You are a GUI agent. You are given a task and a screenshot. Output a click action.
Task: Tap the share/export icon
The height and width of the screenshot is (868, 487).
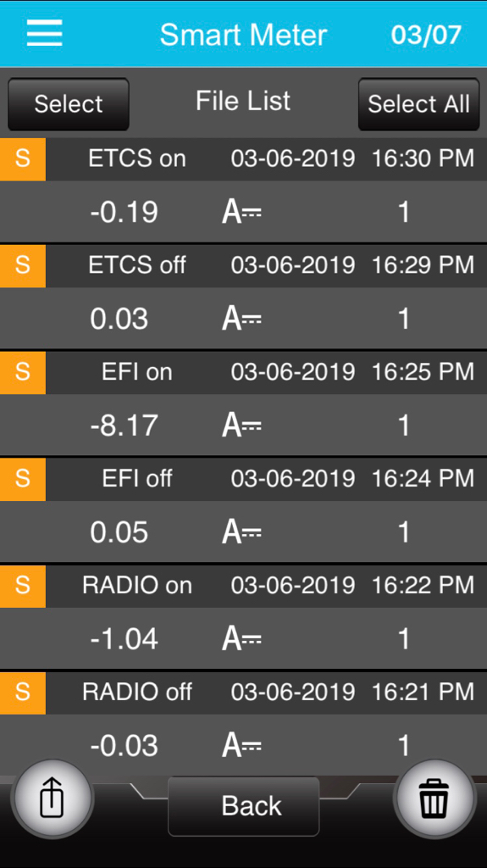[x=53, y=798]
